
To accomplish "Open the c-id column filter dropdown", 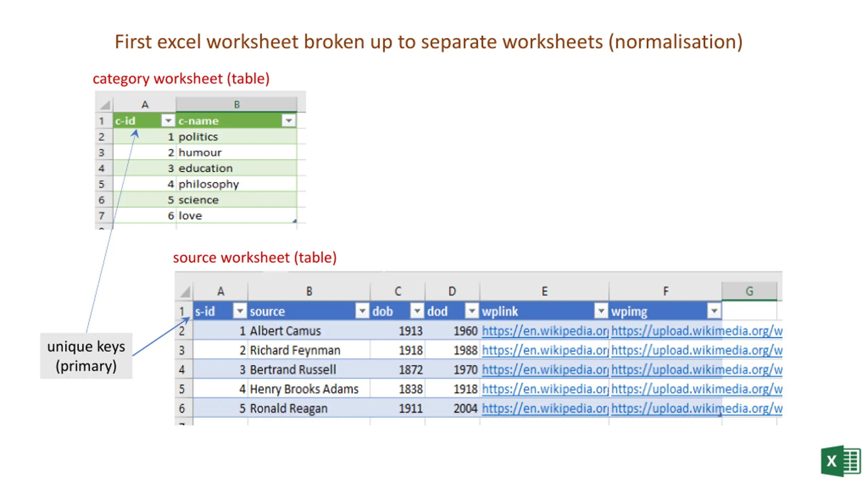I will click(x=168, y=121).
